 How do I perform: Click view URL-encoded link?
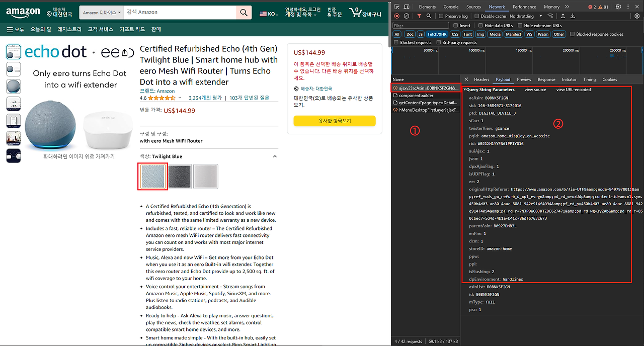pyautogui.click(x=574, y=90)
